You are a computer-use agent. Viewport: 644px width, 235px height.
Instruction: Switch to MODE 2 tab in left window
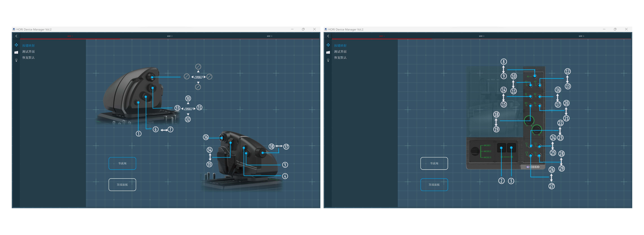(x=170, y=36)
